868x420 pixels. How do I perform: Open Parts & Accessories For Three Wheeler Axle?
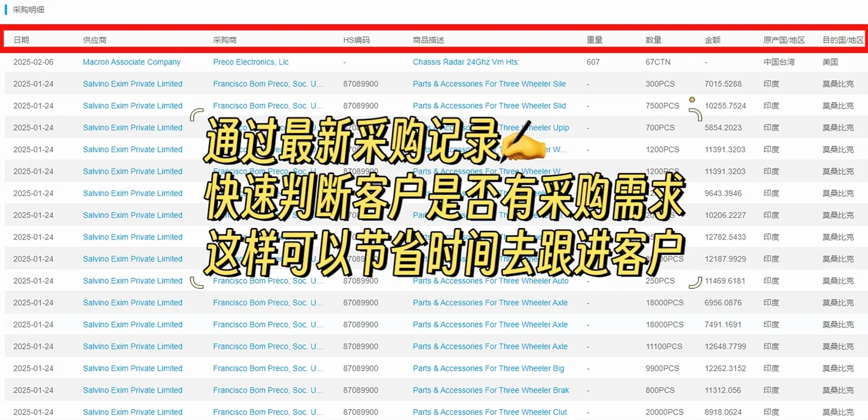pyautogui.click(x=490, y=302)
